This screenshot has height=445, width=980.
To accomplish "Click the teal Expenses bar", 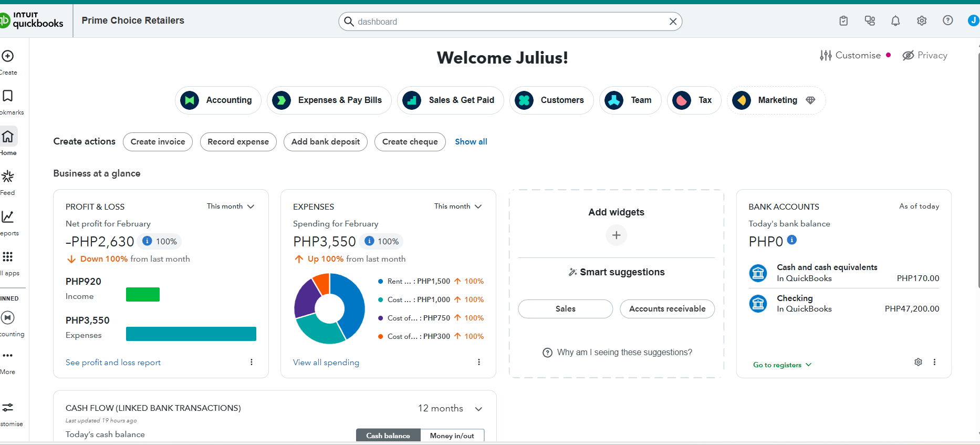I will [191, 334].
